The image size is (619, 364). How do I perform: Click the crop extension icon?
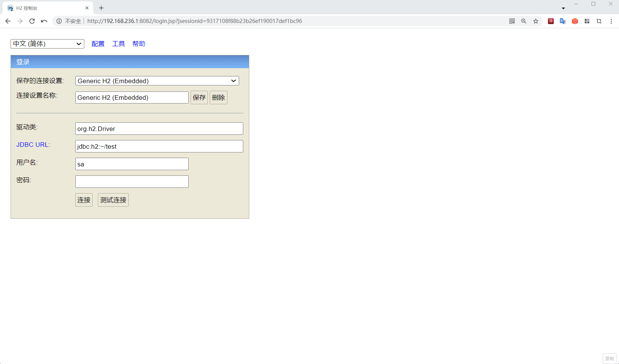pos(599,21)
